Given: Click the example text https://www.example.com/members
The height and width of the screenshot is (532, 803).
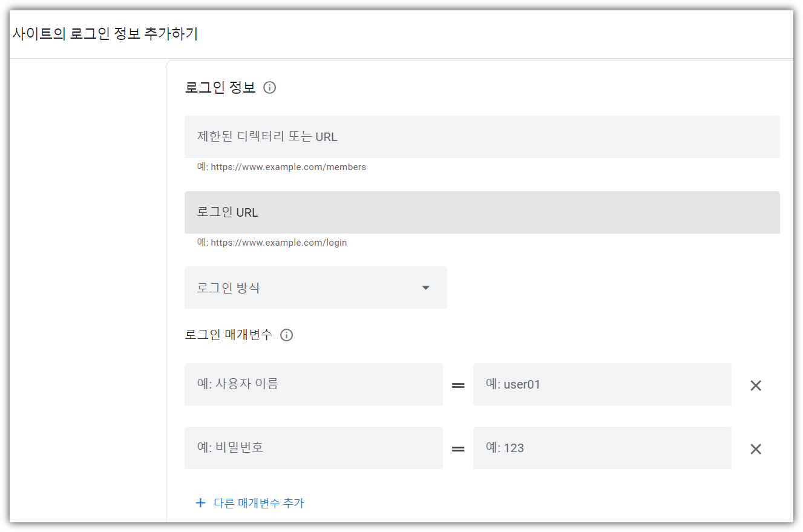Looking at the screenshot, I should pos(281,167).
